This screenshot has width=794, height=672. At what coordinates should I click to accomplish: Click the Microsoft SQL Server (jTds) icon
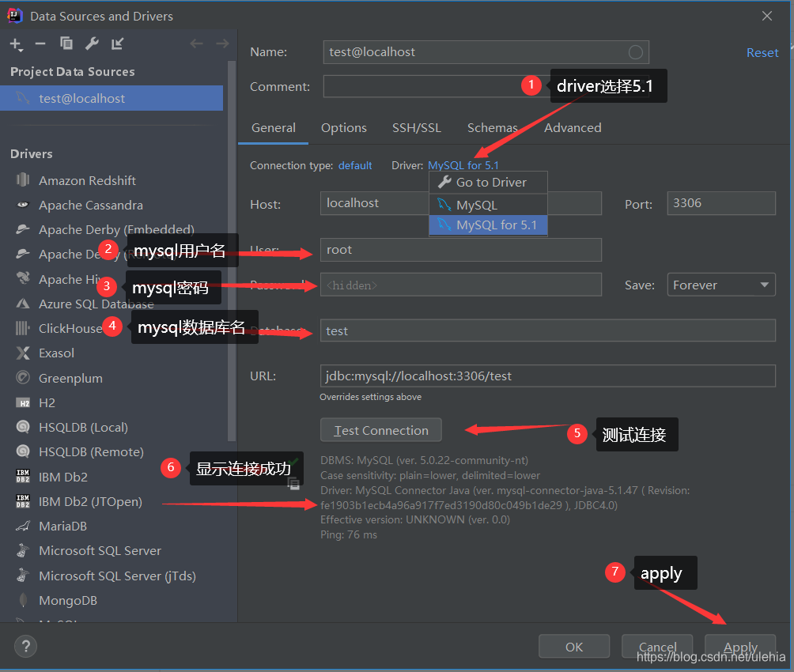(x=23, y=576)
